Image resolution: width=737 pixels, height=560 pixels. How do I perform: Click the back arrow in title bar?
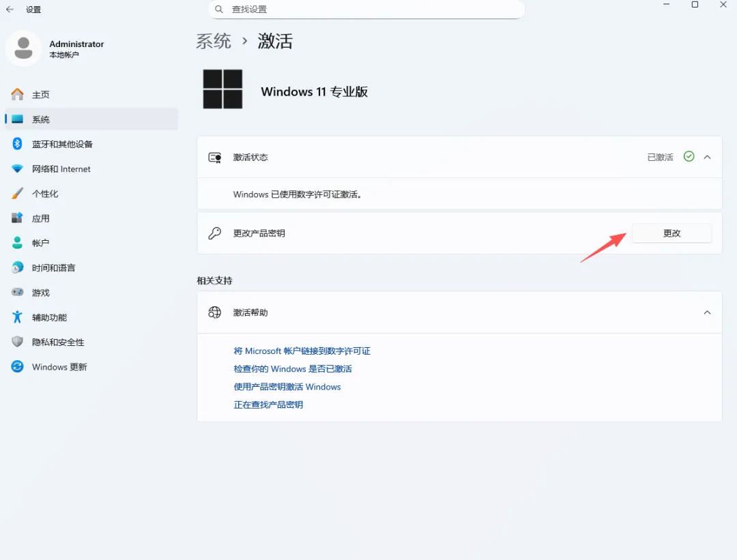pyautogui.click(x=10, y=9)
